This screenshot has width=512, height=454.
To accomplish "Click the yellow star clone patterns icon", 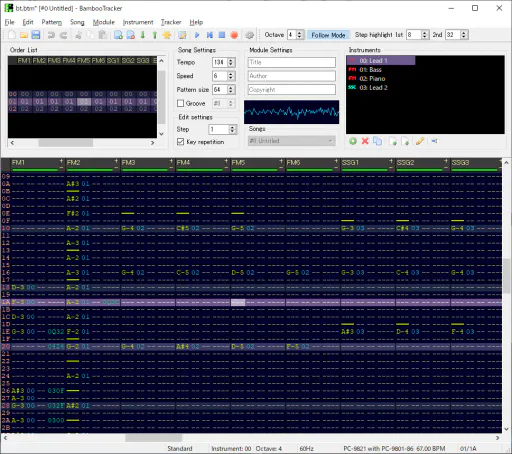I will pyautogui.click(x=167, y=35).
